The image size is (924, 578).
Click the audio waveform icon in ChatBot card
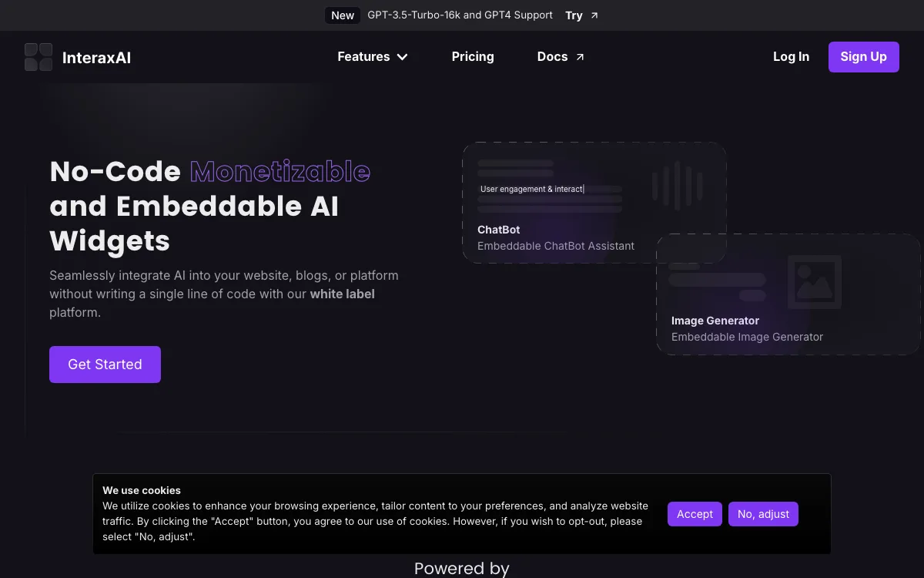[x=677, y=186]
